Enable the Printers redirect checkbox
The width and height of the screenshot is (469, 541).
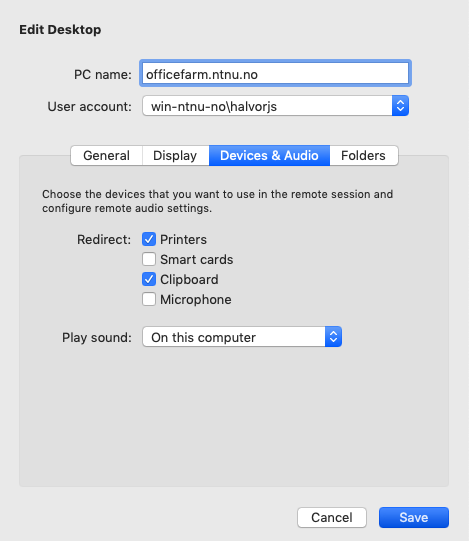click(x=149, y=239)
